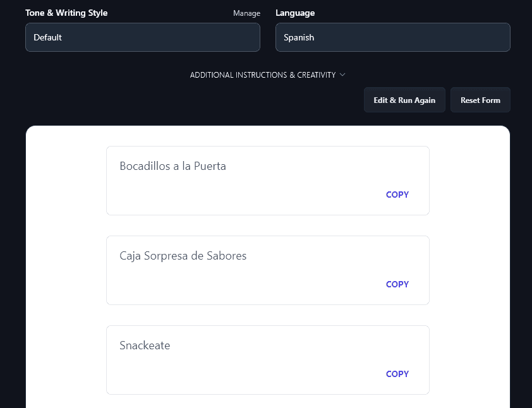Select the 'Caja Sorpresa de Sabores' card
This screenshot has width=532, height=408.
click(x=268, y=270)
